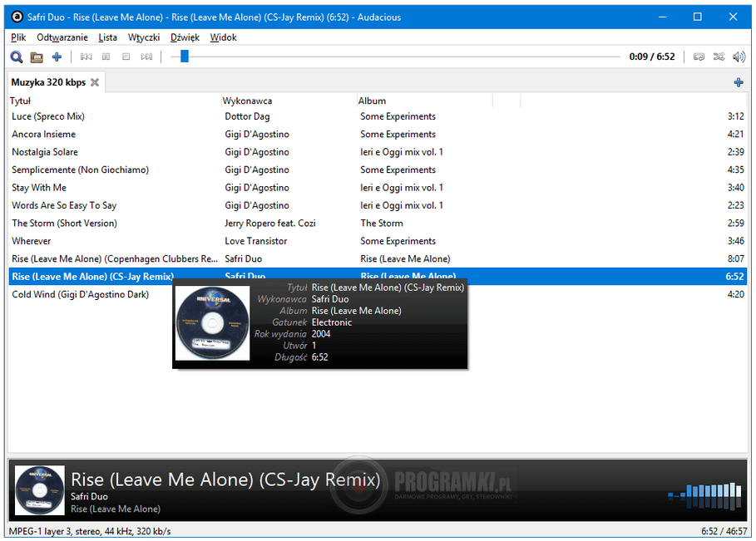This screenshot has height=541, width=756.
Task: Click artist Love Transistor
Action: tap(255, 241)
